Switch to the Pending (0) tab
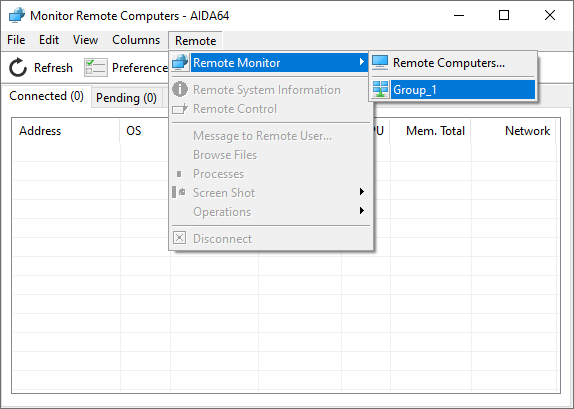This screenshot has width=574, height=409. [x=126, y=98]
